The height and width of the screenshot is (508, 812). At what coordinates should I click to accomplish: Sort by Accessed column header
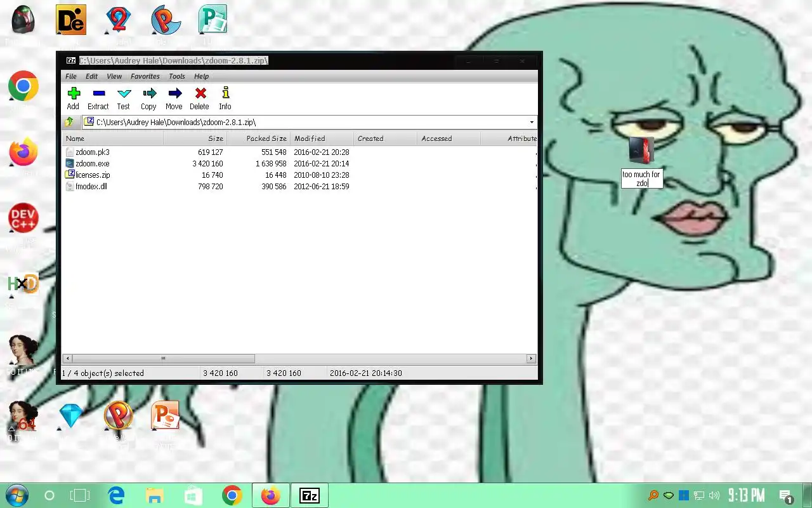449,138
